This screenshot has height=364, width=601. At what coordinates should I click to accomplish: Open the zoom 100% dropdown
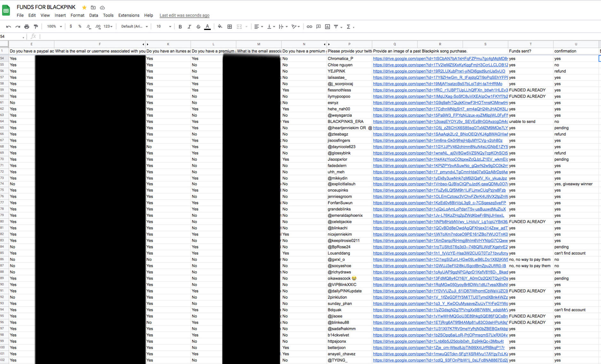pyautogui.click(x=54, y=27)
